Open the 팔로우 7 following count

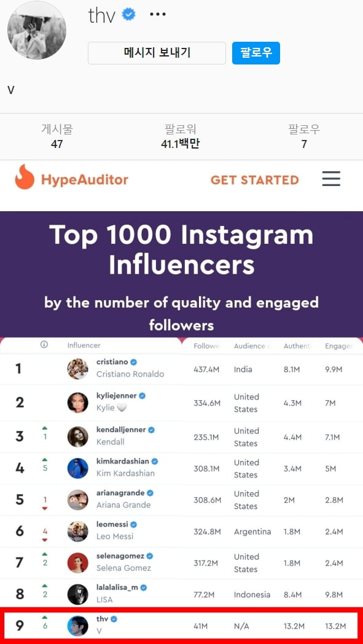pos(304,137)
